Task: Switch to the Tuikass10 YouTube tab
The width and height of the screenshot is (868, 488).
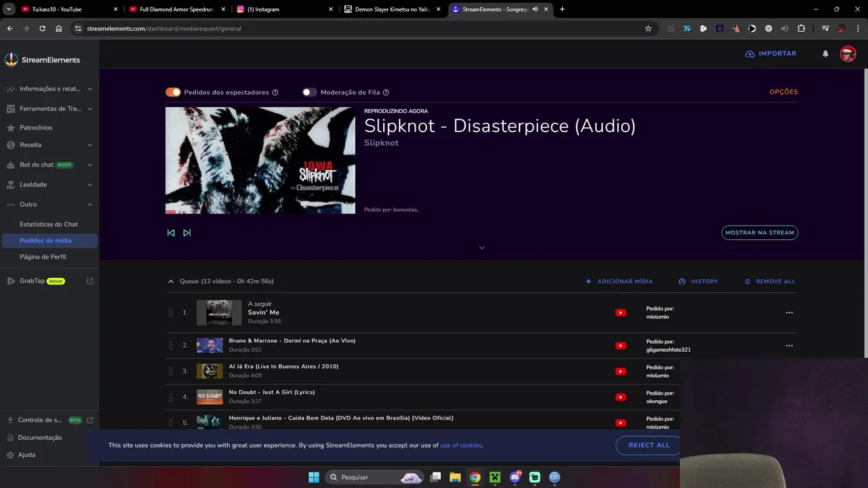Action: [x=70, y=9]
